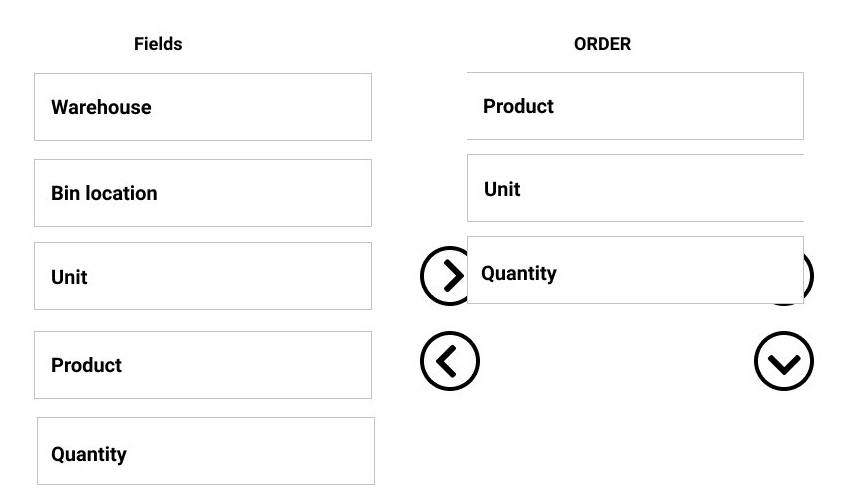Move selected ORDER item down one position
The image size is (850, 492).
point(783,361)
